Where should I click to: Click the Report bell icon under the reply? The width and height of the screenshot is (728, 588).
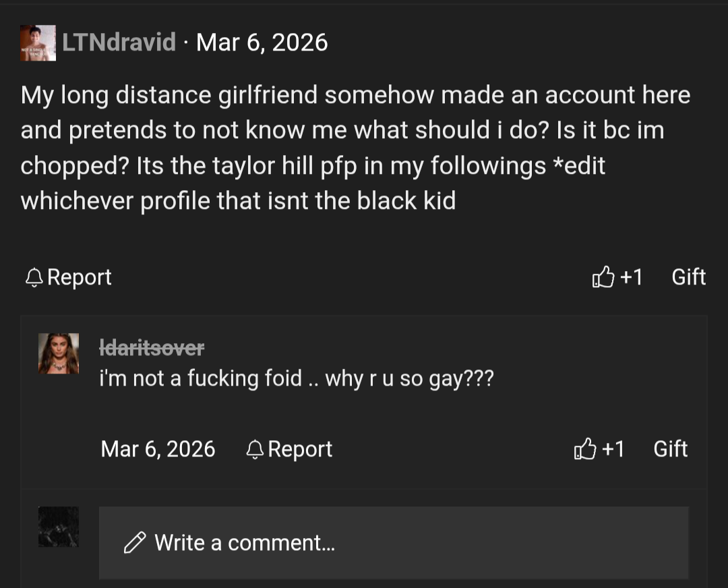click(254, 449)
